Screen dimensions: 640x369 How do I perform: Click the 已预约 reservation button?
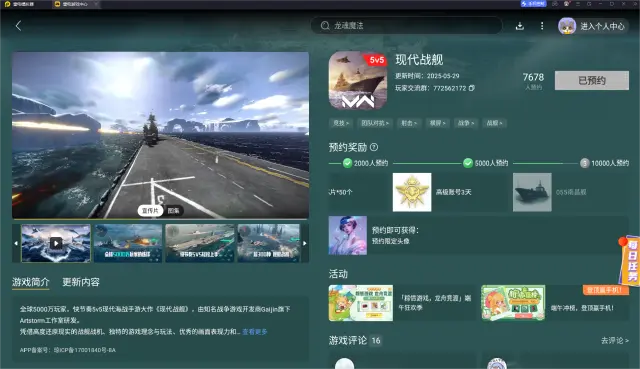click(592, 80)
